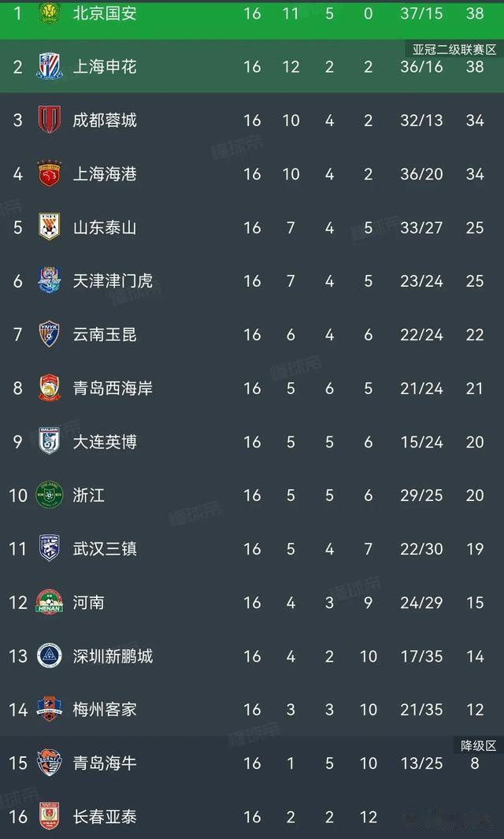
Task: Tap the Chengdu Rongcheng red crest
Action: point(50,120)
